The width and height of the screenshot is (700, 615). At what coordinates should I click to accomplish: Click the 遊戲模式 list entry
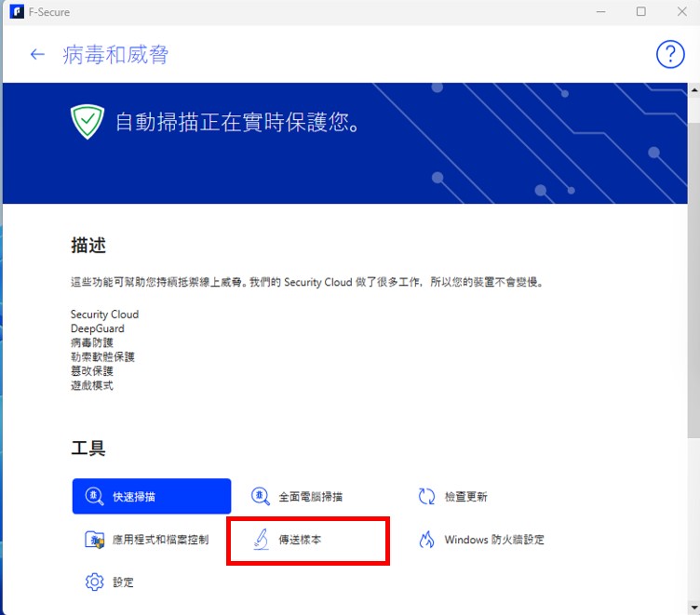92,385
